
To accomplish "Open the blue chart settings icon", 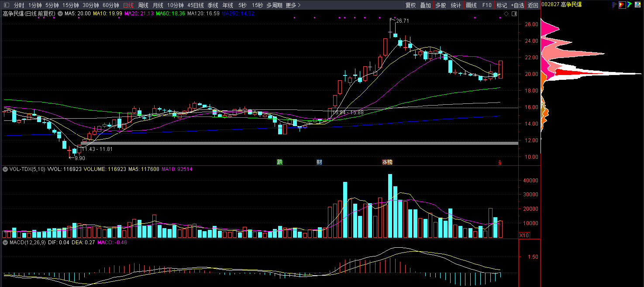I will point(638,5).
